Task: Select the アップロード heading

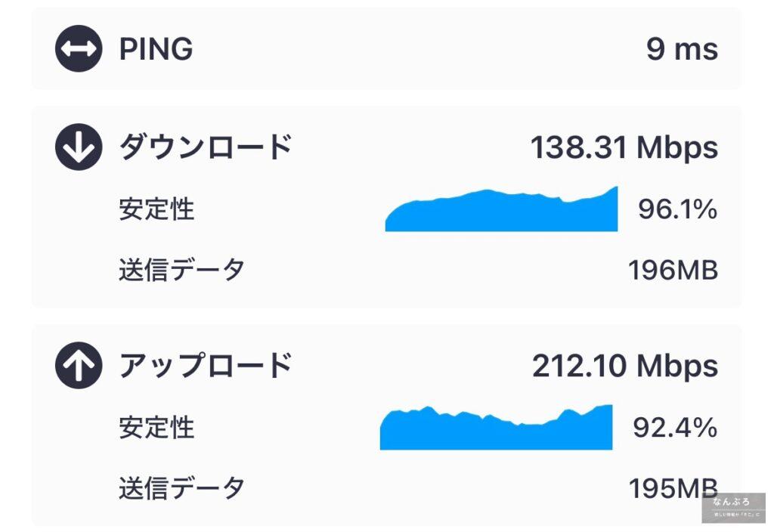Action: (x=206, y=366)
